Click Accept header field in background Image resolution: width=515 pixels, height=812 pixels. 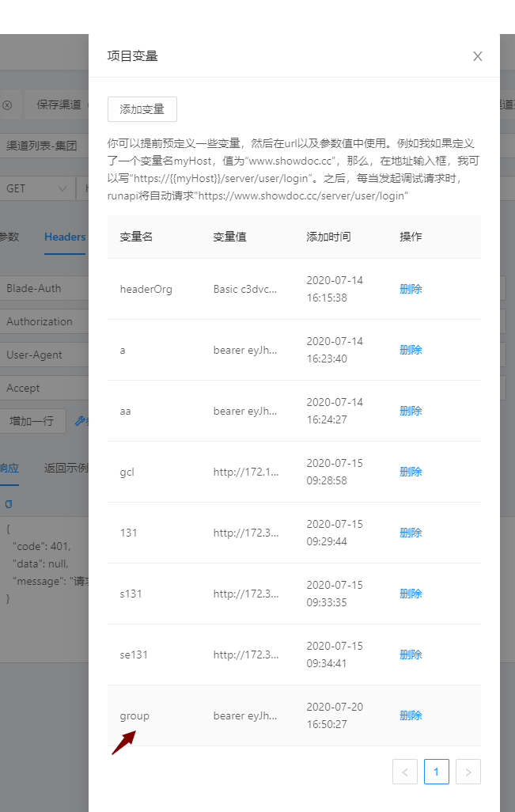[x=44, y=388]
